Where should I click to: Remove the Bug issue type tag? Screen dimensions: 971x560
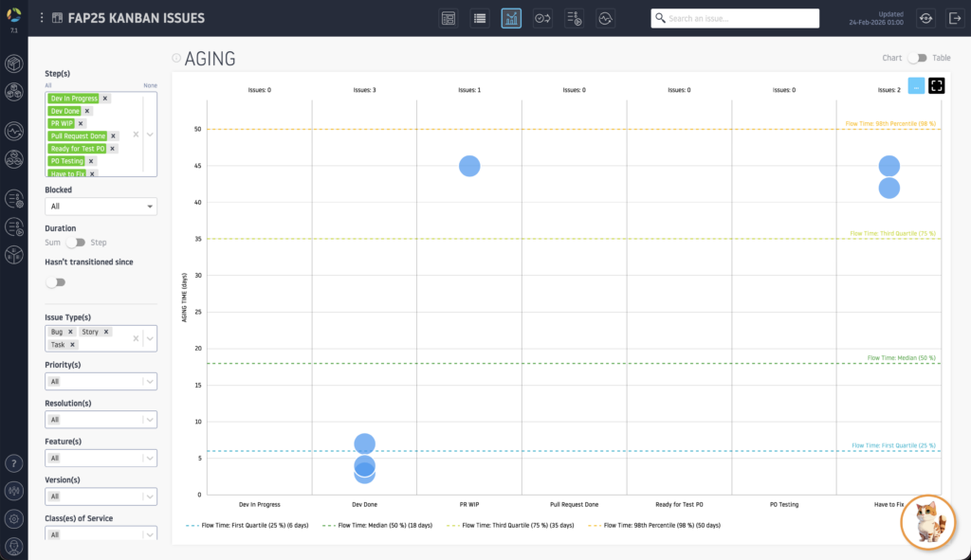pos(70,333)
